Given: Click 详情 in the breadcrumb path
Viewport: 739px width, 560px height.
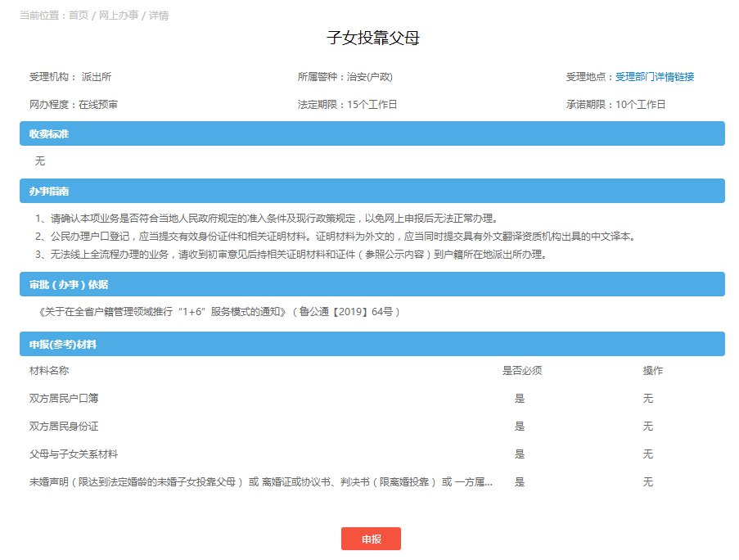Looking at the screenshot, I should [159, 16].
